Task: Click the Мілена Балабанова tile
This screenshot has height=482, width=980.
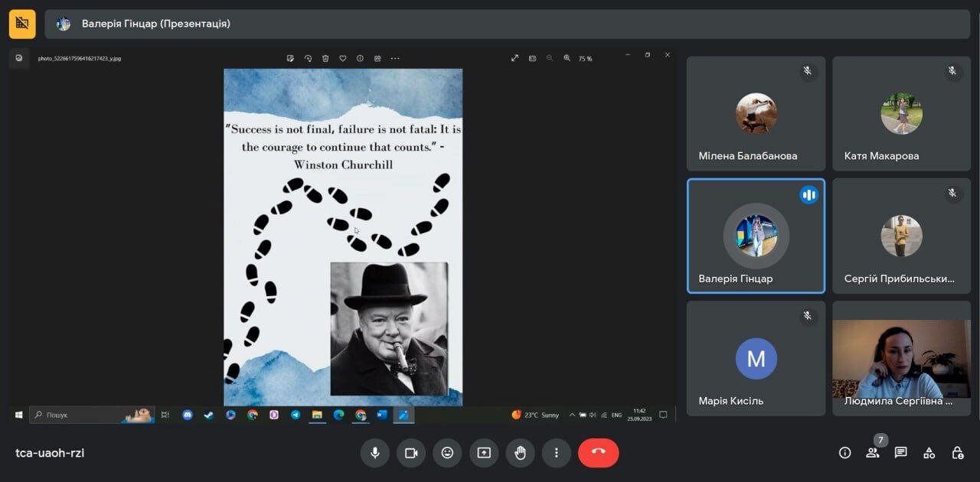Action: pyautogui.click(x=756, y=113)
